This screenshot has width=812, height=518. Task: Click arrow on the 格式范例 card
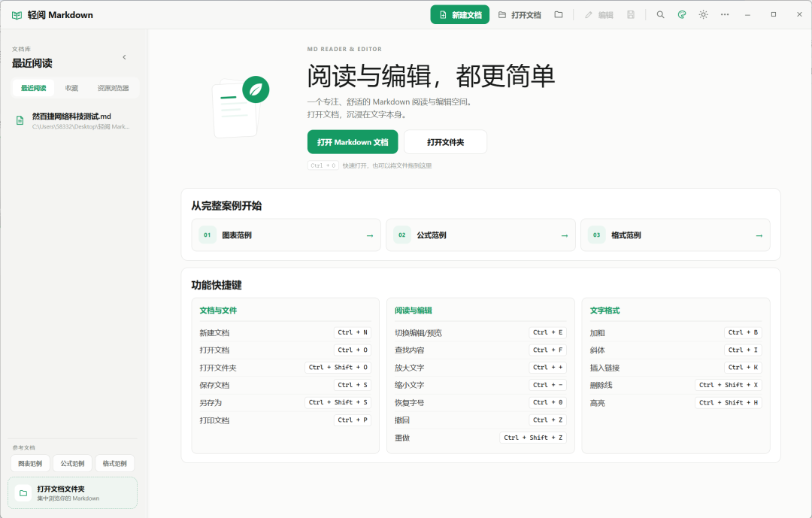[759, 235]
